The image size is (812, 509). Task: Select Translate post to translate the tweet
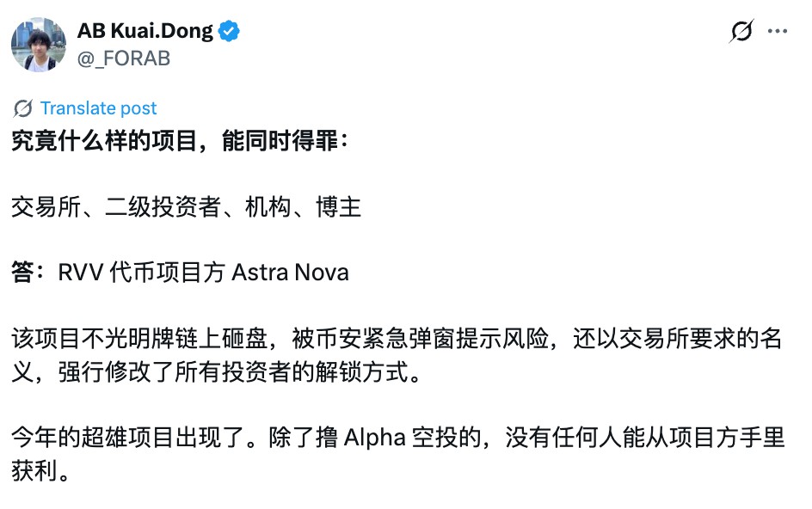[98, 108]
